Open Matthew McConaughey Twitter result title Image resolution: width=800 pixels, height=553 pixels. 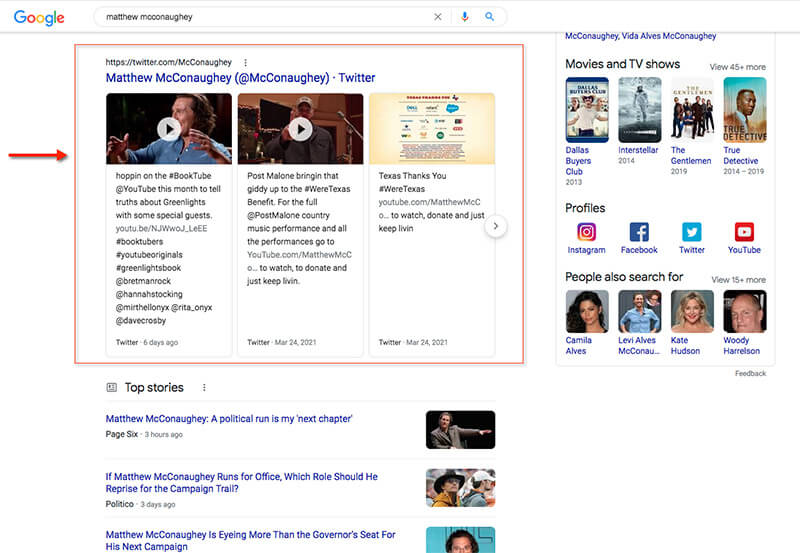point(240,78)
